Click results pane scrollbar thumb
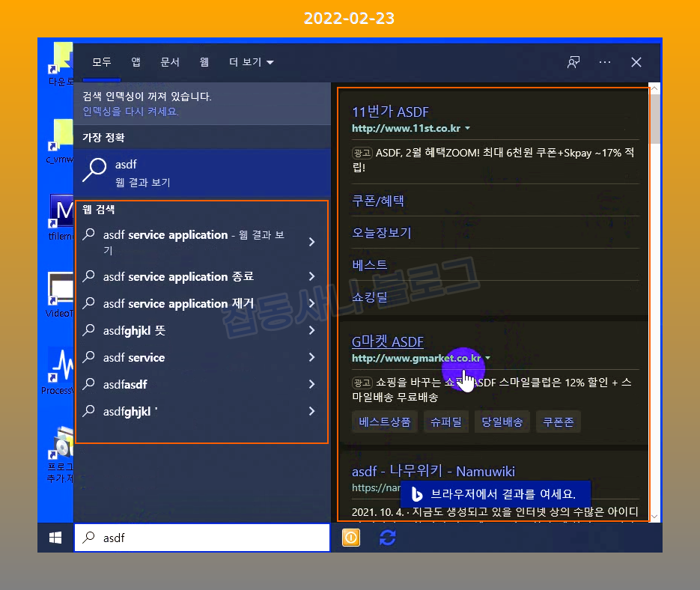 point(654,119)
